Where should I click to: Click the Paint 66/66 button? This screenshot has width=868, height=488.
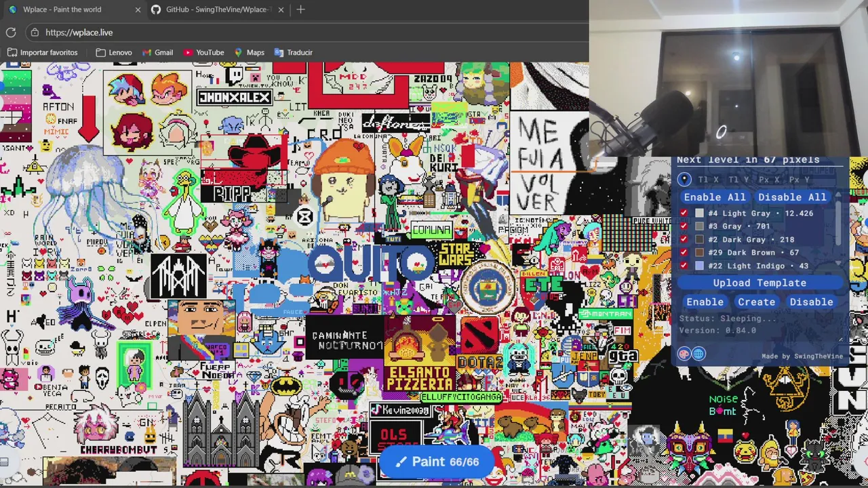pyautogui.click(x=437, y=462)
